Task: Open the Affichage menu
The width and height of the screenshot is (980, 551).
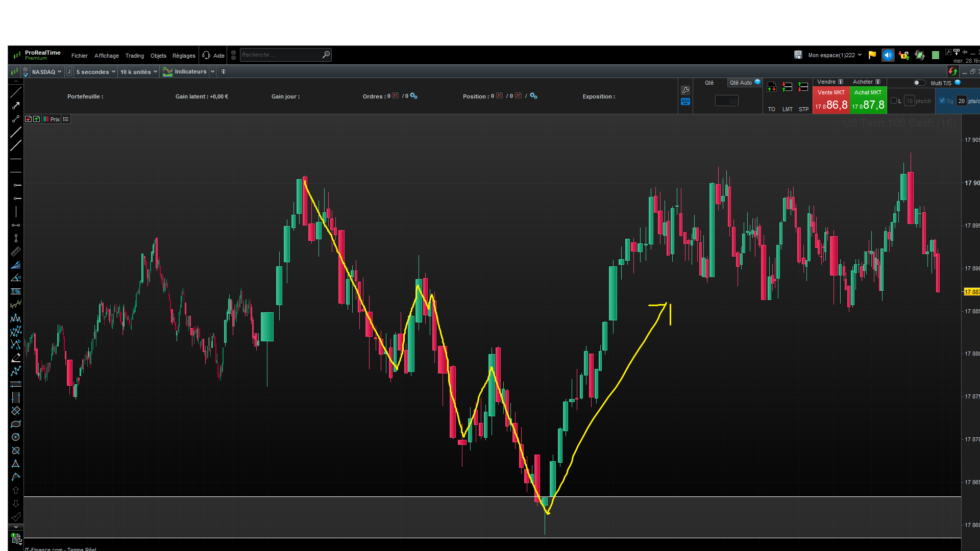Action: pos(106,56)
